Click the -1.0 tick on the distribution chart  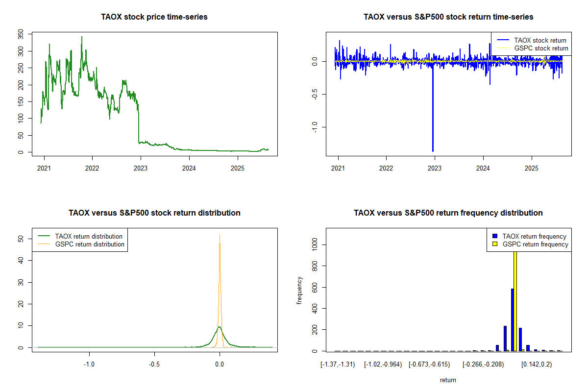[x=89, y=364]
